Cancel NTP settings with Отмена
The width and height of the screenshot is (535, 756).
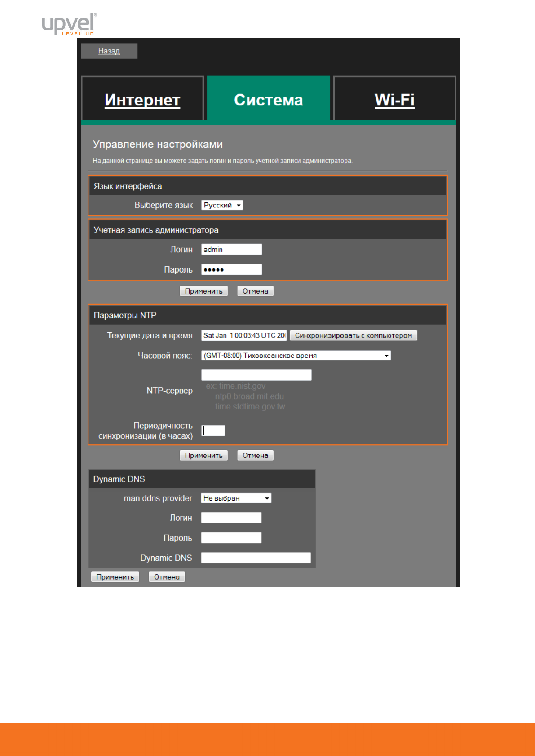click(x=255, y=456)
